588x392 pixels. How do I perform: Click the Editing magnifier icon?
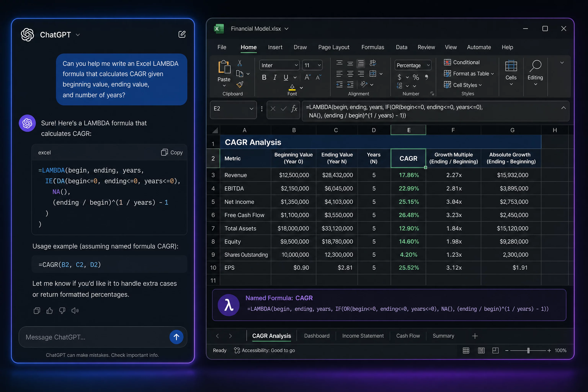click(535, 66)
